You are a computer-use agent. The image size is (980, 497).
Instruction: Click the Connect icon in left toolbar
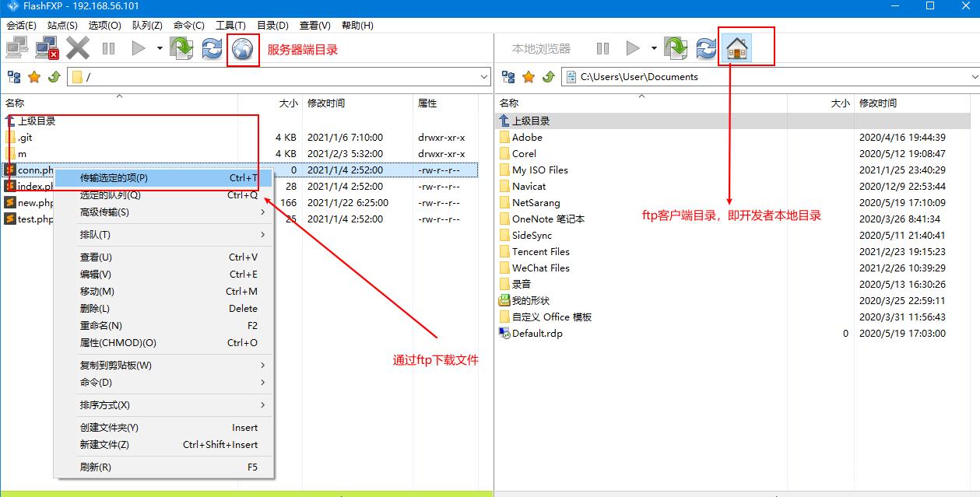[17, 49]
